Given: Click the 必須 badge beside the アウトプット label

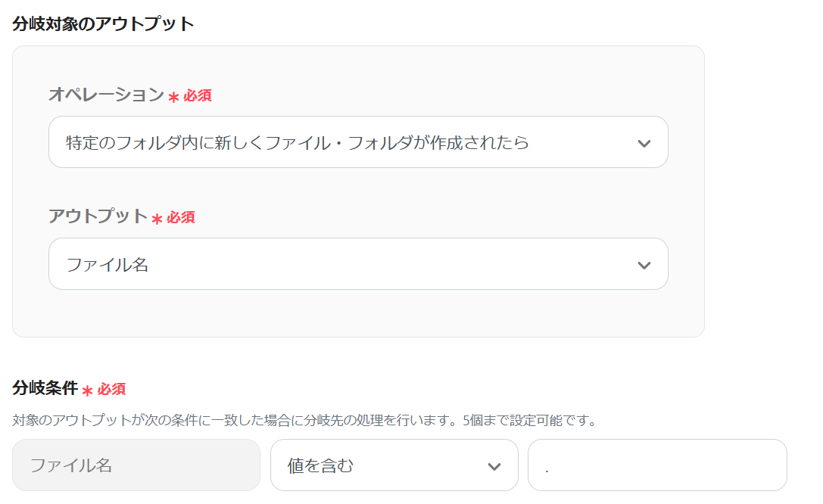Looking at the screenshot, I should tap(182, 217).
